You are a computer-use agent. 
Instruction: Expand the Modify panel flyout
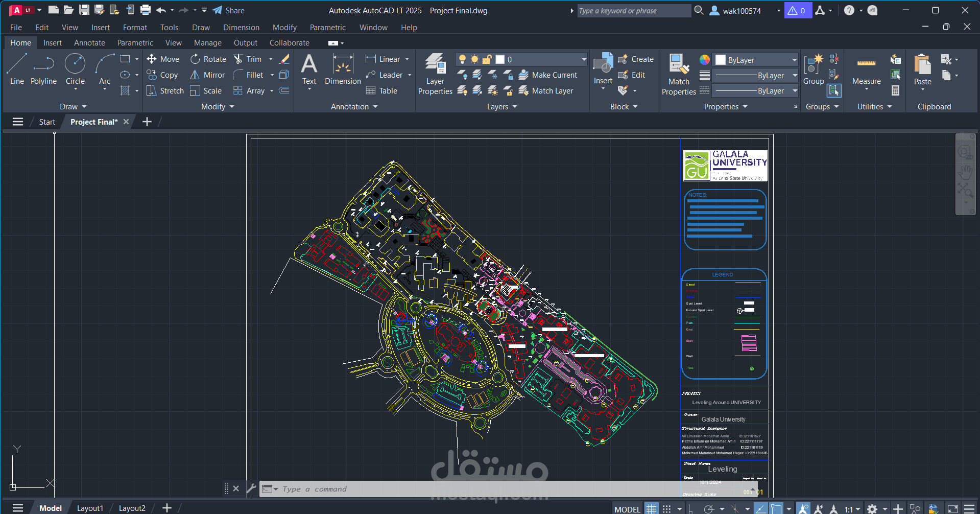click(x=218, y=107)
